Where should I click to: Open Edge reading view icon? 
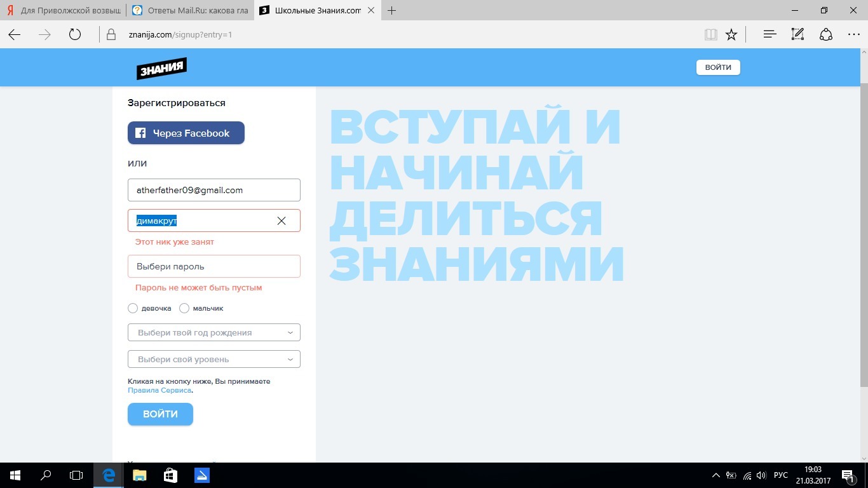click(x=710, y=35)
